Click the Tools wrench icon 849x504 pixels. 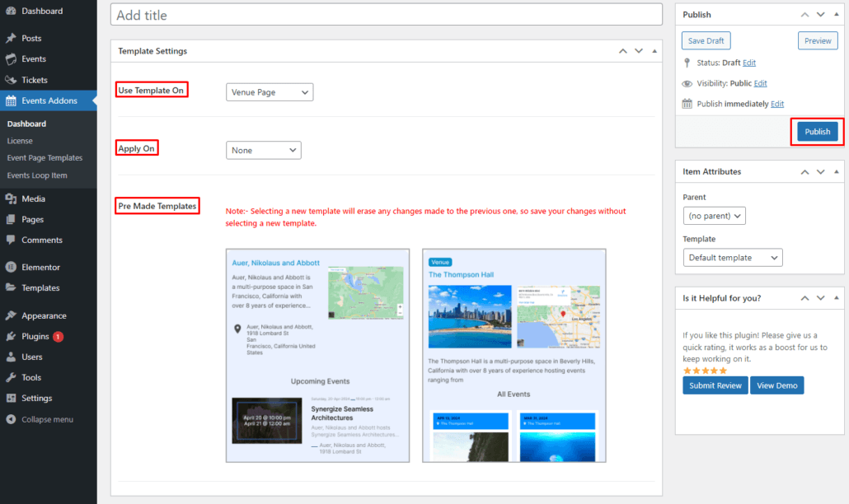11,377
